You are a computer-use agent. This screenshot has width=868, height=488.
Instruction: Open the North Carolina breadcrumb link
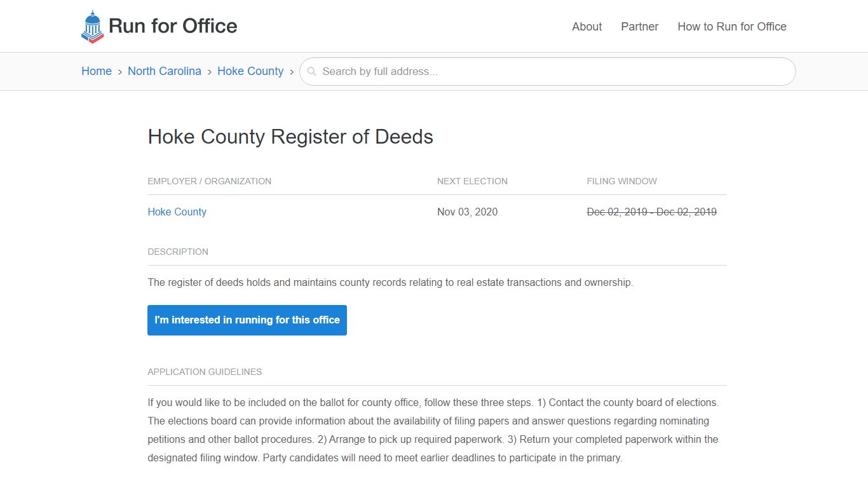[x=165, y=71]
